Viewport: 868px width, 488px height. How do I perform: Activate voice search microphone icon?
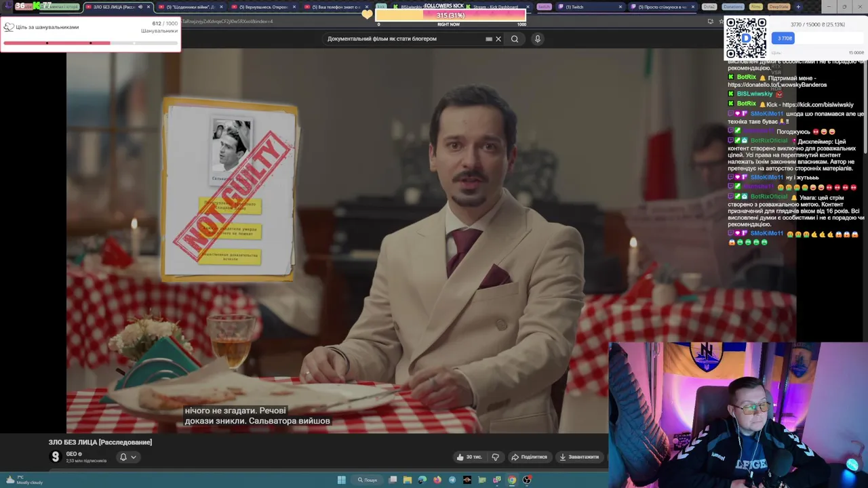(x=537, y=39)
